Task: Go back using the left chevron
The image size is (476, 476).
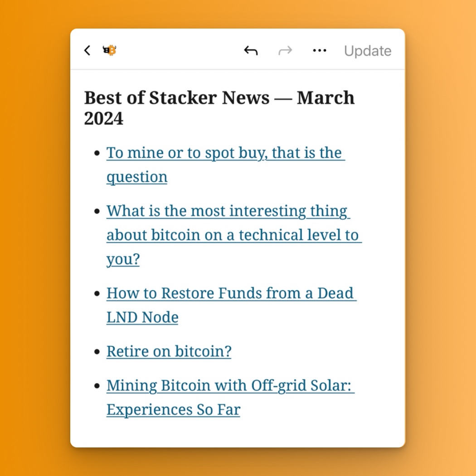Action: pyautogui.click(x=87, y=50)
